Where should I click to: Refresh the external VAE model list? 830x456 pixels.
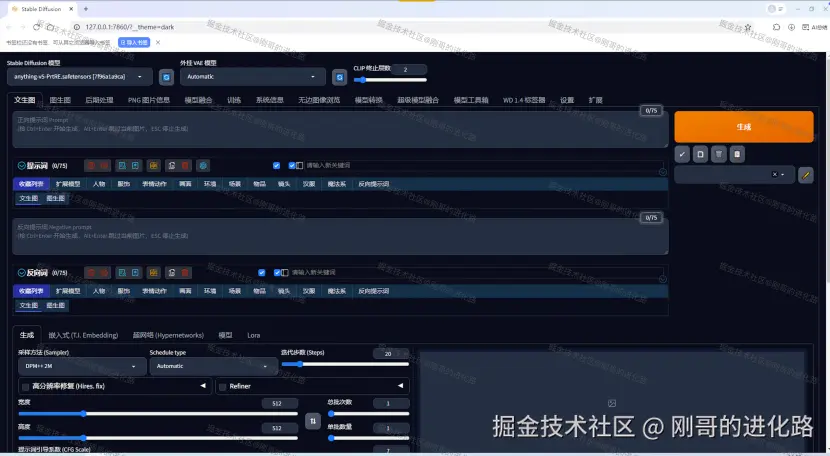click(x=339, y=77)
